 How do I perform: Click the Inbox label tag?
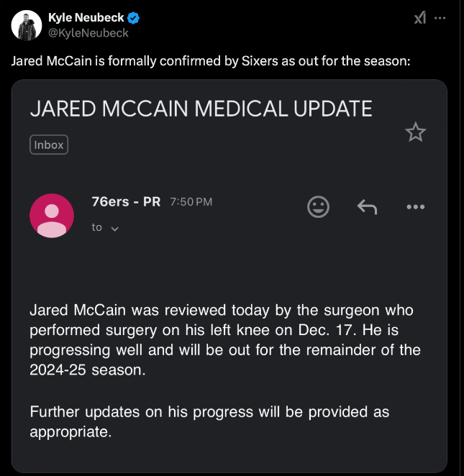click(48, 145)
